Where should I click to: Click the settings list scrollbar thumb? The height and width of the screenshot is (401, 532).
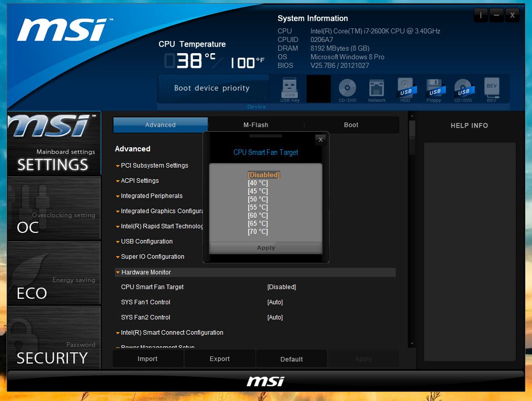click(x=412, y=138)
